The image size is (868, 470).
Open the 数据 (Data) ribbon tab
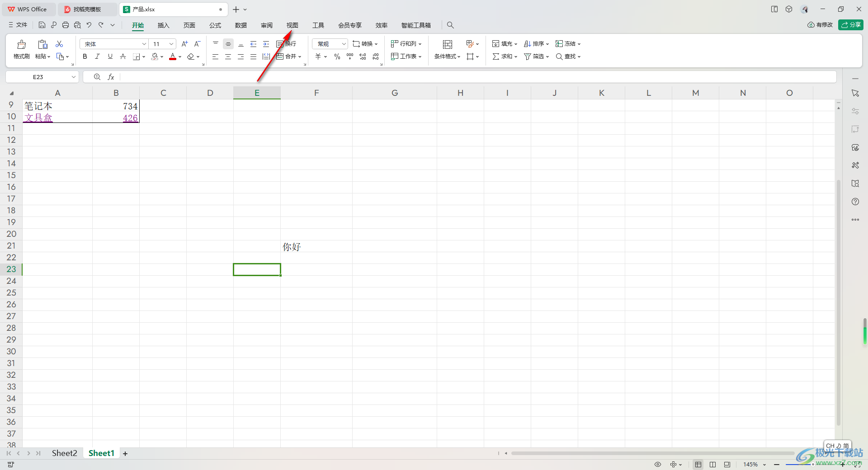point(241,25)
